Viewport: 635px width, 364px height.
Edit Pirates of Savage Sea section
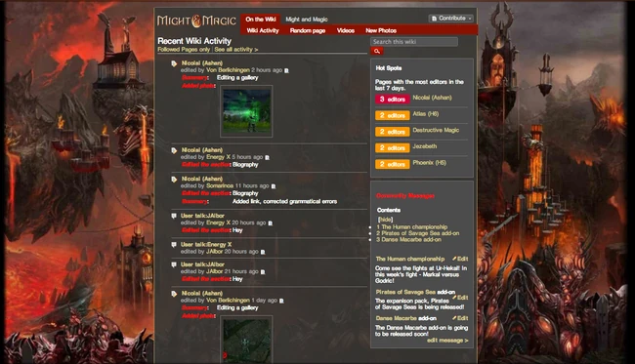pyautogui.click(x=460, y=298)
